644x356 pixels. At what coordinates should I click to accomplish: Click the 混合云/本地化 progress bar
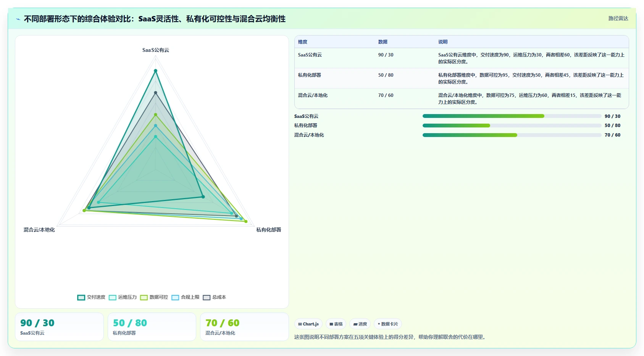[x=512, y=135]
